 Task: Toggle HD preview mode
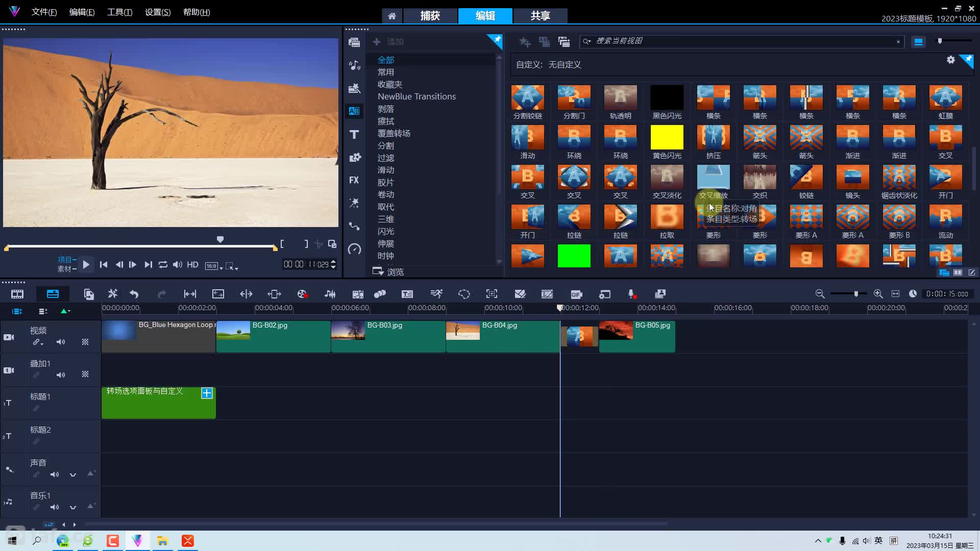[192, 265]
